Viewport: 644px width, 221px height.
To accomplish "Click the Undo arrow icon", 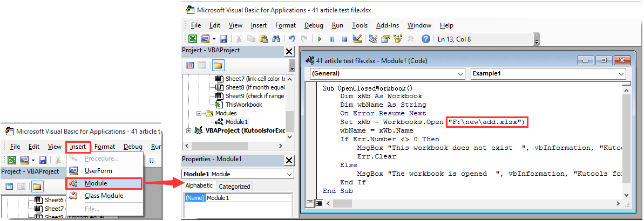I will [292, 39].
